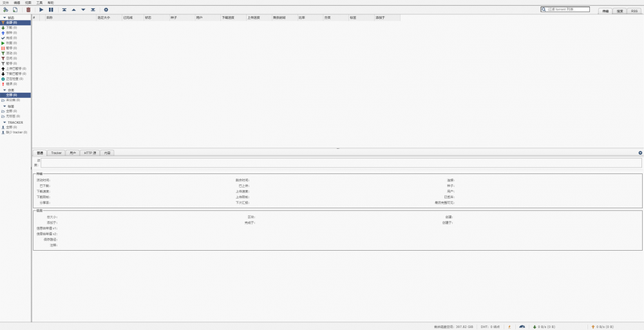Click the resume play toolbar icon
This screenshot has width=644, height=330.
coord(41,10)
